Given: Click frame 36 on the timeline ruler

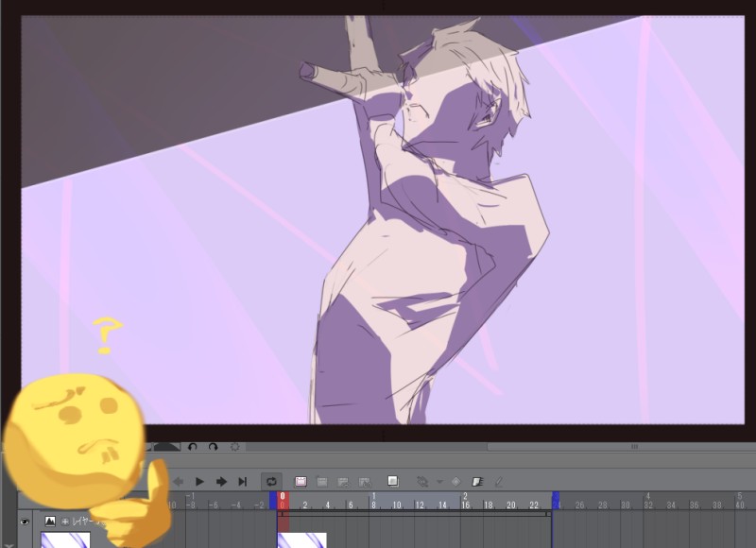Looking at the screenshot, I should point(694,505).
